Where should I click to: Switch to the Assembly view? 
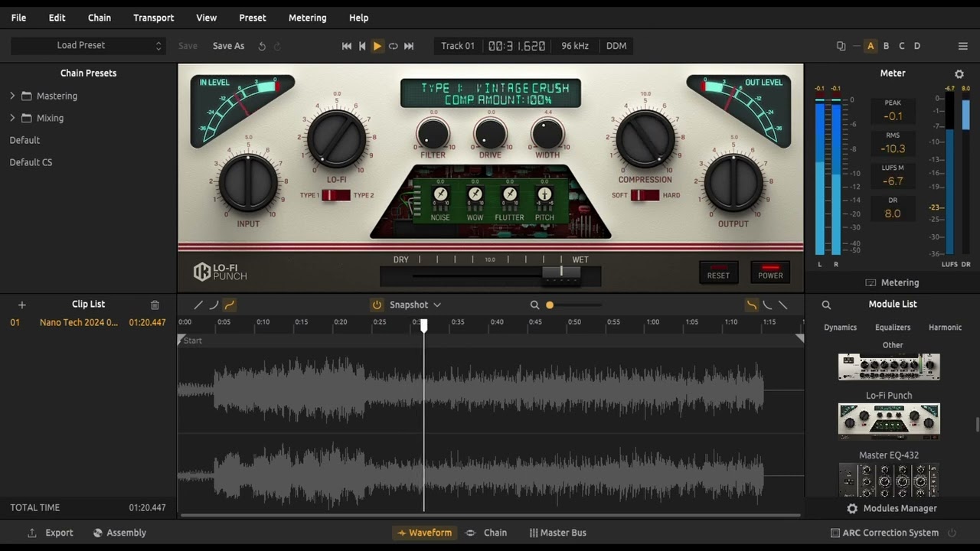(x=119, y=533)
